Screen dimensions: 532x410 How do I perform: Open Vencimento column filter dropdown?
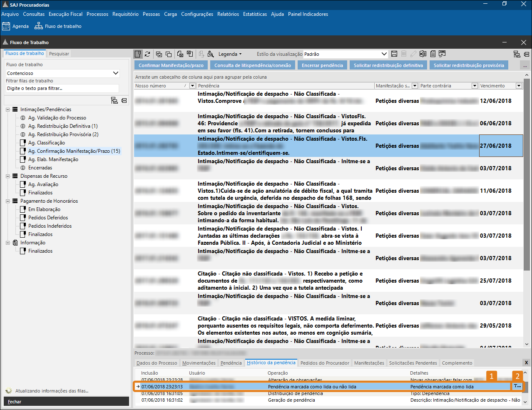[x=519, y=86]
